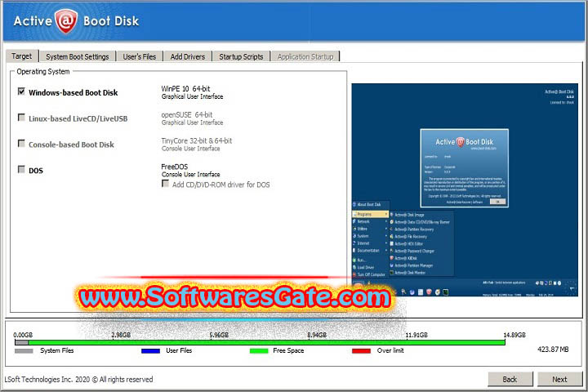Click the 423.87 MB size value

[553, 350]
